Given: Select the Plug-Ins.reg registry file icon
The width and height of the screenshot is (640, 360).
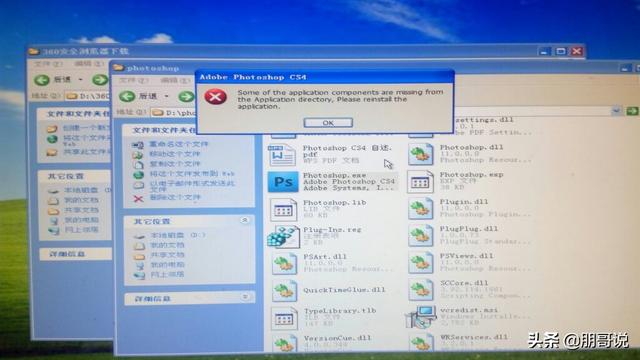Looking at the screenshot, I should 283,237.
